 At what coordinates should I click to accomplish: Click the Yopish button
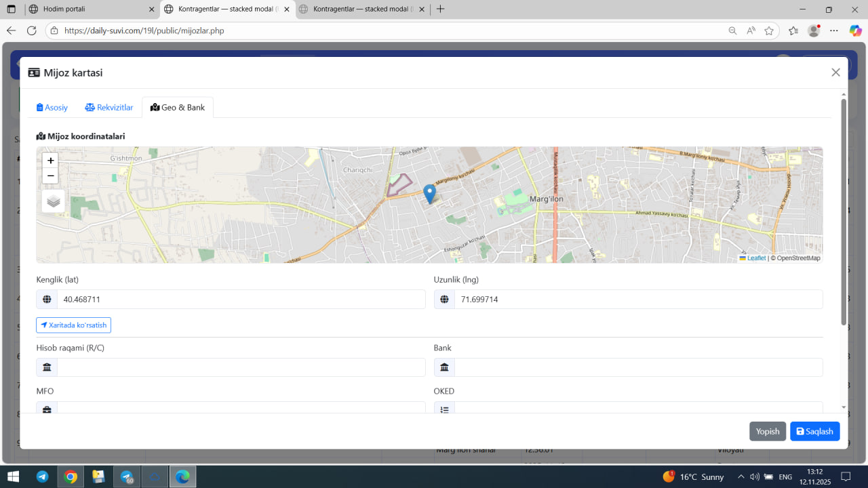coord(768,431)
